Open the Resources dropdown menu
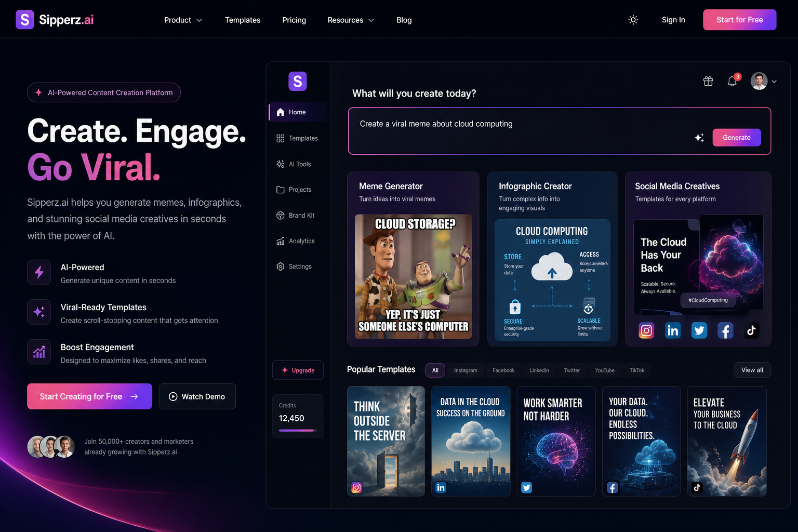Viewport: 798px width, 532px height. coord(351,20)
